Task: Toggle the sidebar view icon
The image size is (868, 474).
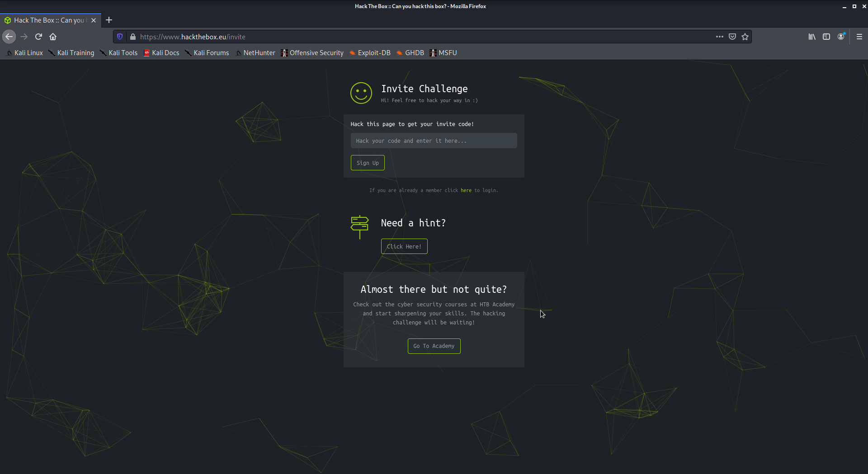Action: (x=826, y=37)
